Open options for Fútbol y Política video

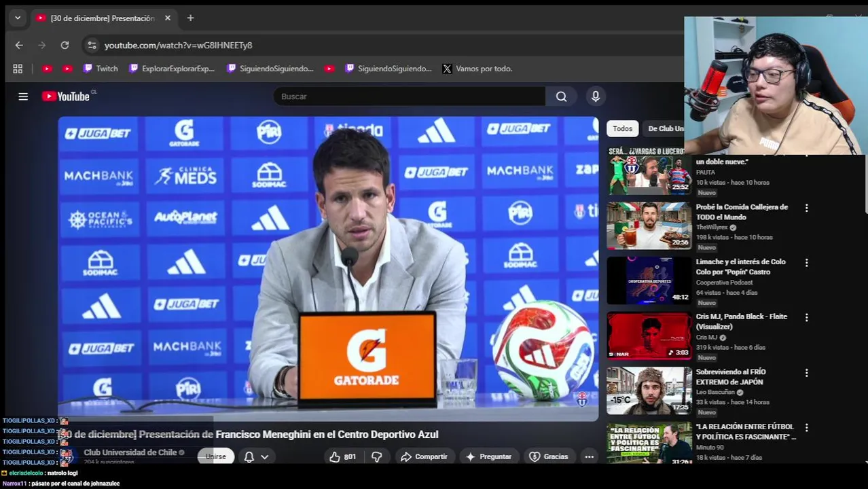806,428
